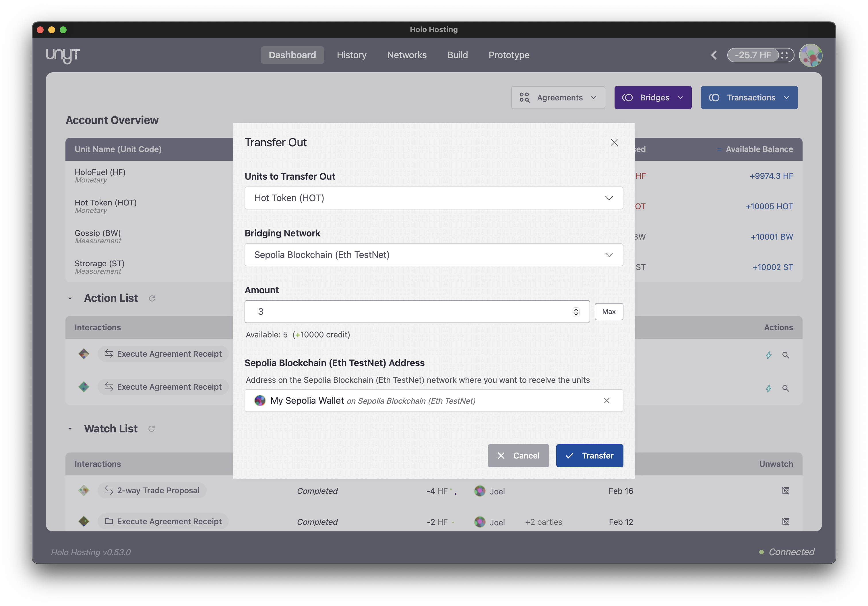The height and width of the screenshot is (606, 868).
Task: Clear the My Sepolia Wallet address
Action: [x=607, y=401]
